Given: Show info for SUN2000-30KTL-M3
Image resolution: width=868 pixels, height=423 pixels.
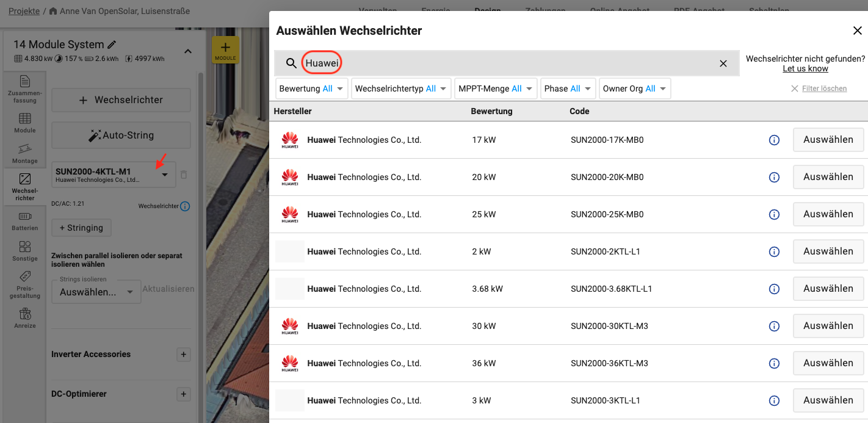Looking at the screenshot, I should pos(774,327).
